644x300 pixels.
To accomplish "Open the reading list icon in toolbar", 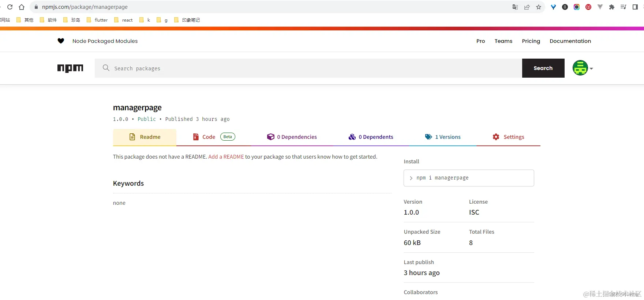I will (x=624, y=7).
